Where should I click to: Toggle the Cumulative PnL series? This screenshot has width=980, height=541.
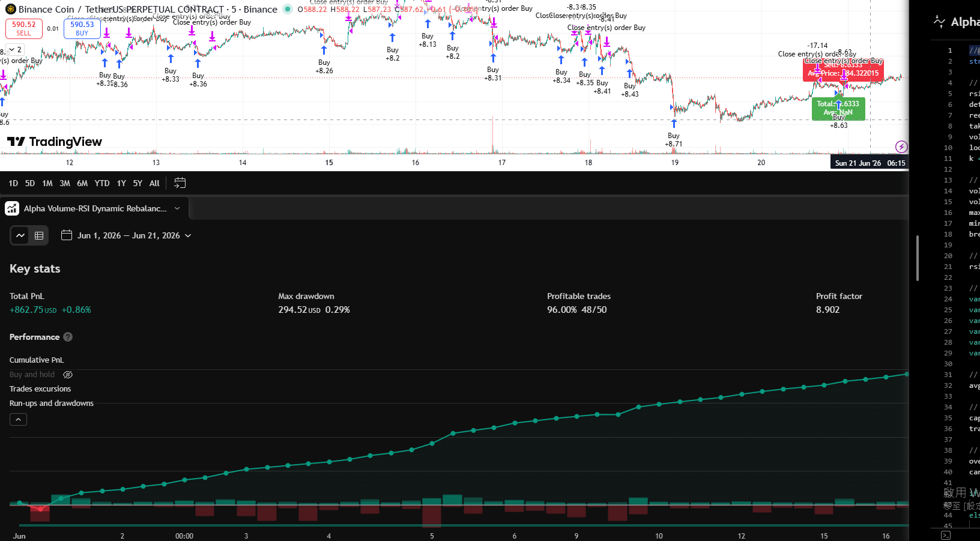click(37, 360)
